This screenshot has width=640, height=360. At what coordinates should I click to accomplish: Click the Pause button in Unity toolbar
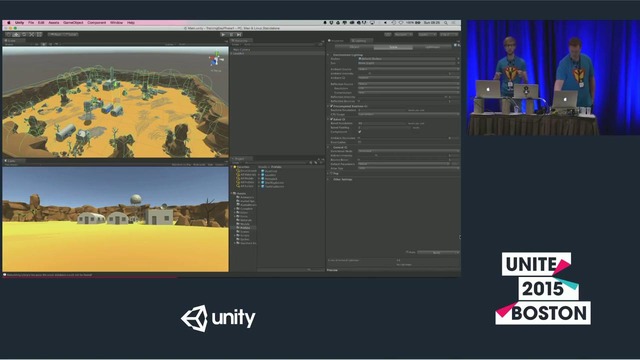[x=231, y=35]
